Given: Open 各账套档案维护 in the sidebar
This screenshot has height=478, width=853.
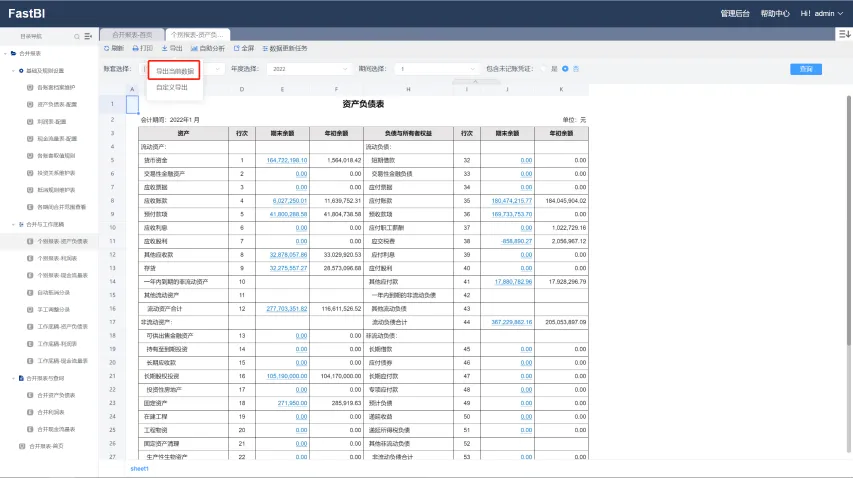Looking at the screenshot, I should pyautogui.click(x=56, y=88).
